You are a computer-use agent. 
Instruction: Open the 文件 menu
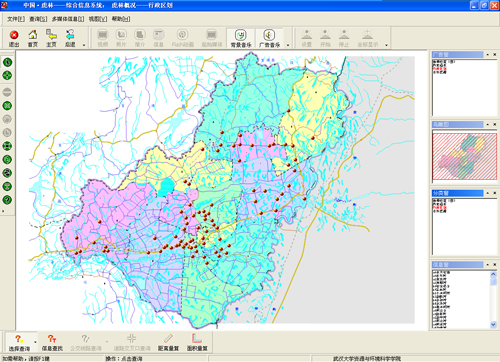(x=16, y=19)
